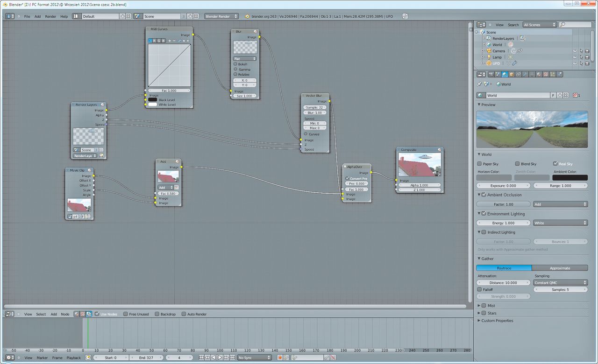Open the Object properties cube icon
Image resolution: width=598 pixels, height=364 pixels.
pyautogui.click(x=512, y=74)
